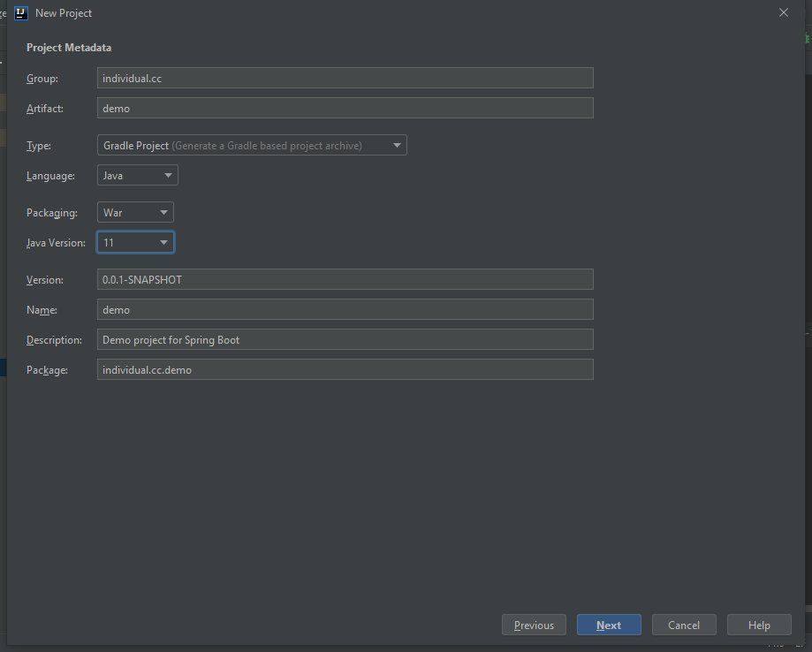Click the Group input field
The height and width of the screenshot is (652, 812).
point(345,79)
